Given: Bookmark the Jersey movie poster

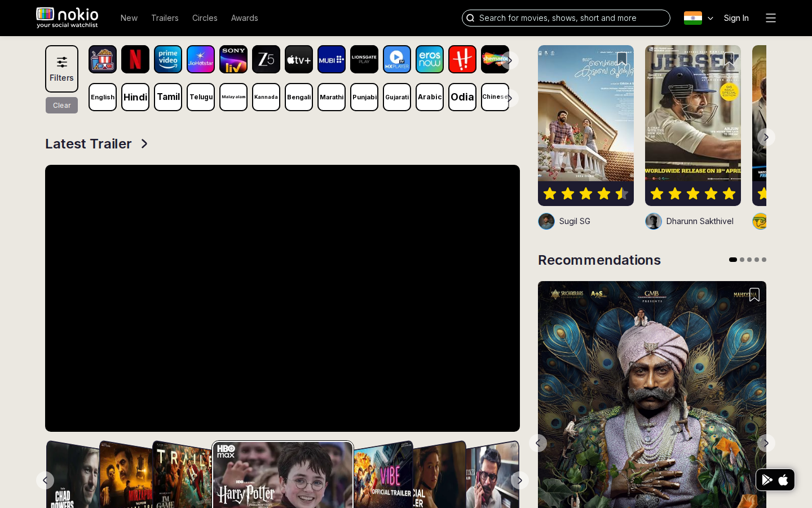Looking at the screenshot, I should point(729,59).
